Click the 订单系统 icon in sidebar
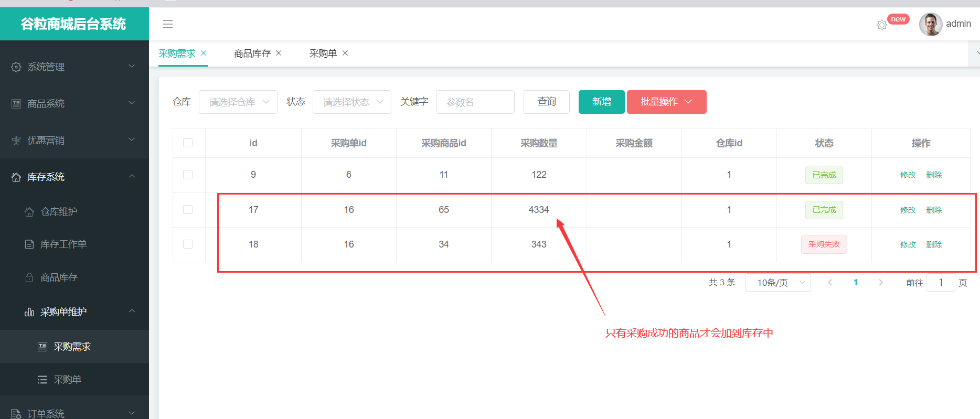The image size is (980, 419). click(16, 414)
